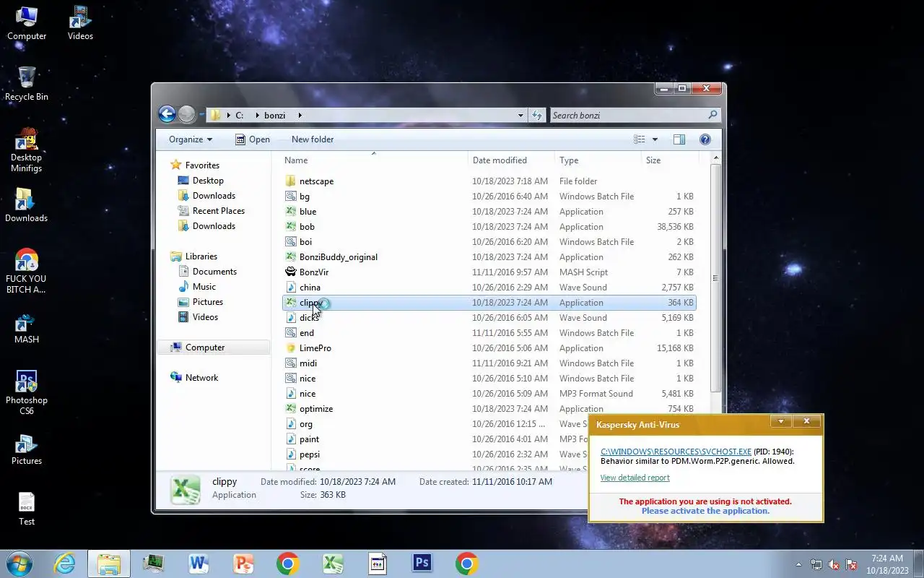This screenshot has width=924, height=578.
Task: Sort files by the Type column
Action: [598, 160]
